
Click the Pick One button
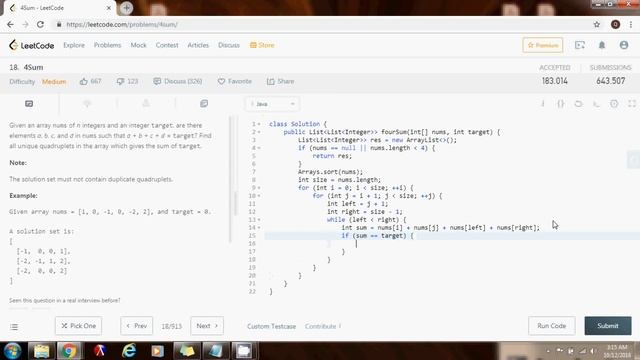point(78,326)
